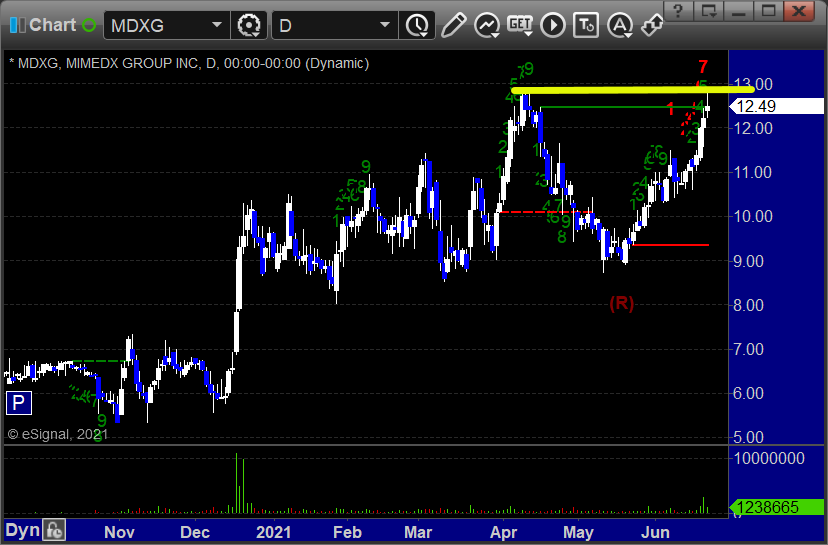Click the Apr date axis label
The width and height of the screenshot is (828, 545).
pos(504,532)
